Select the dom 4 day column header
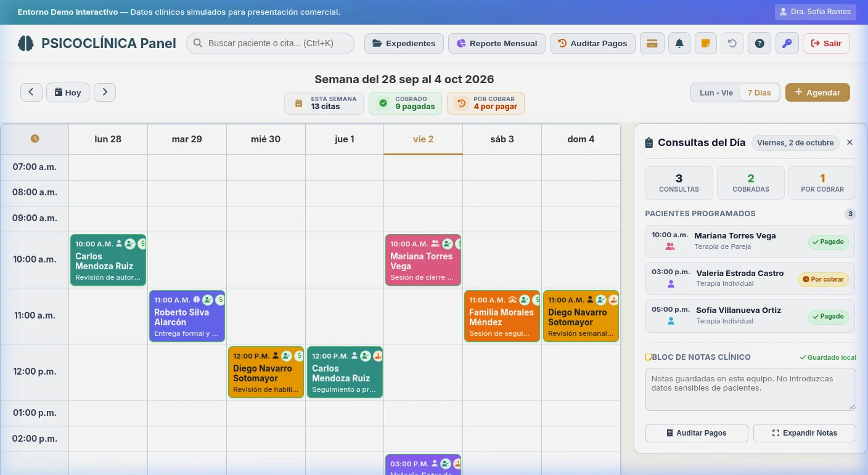 pos(581,139)
